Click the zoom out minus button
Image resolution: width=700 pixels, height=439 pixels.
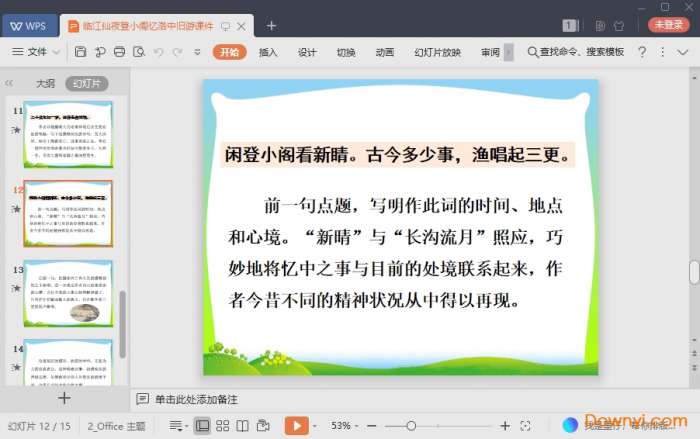[x=371, y=426]
